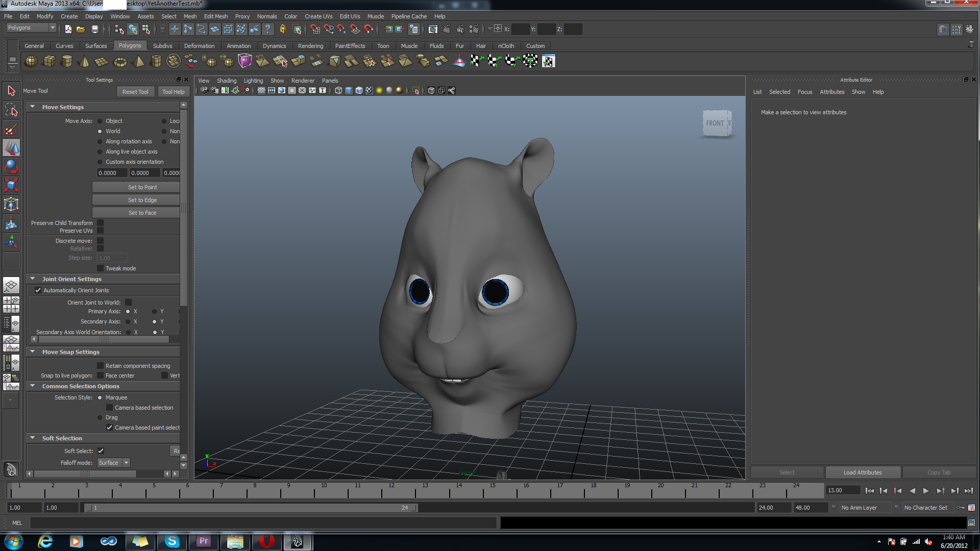
Task: Open the Skype taskbar icon
Action: (x=172, y=541)
